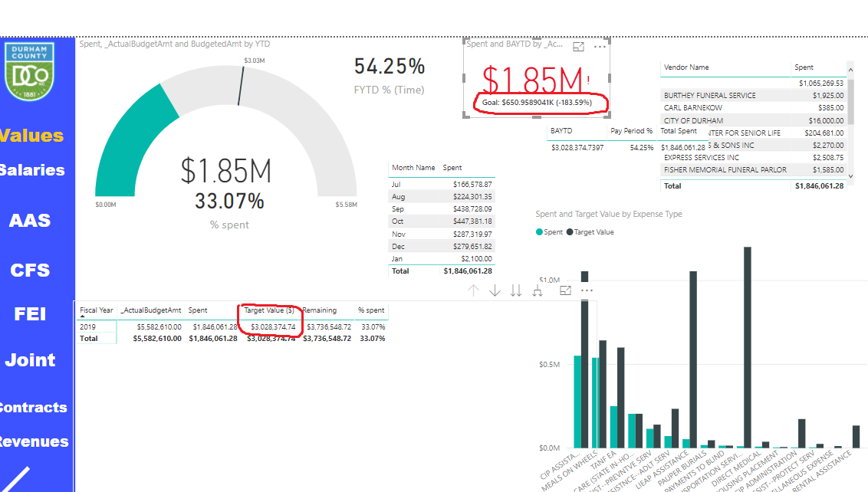The width and height of the screenshot is (868, 492).
Task: Click the Durham County logo
Action: 29,72
